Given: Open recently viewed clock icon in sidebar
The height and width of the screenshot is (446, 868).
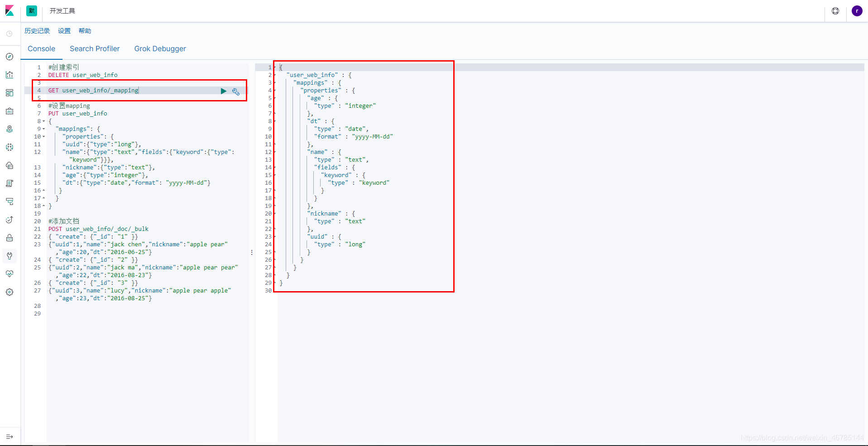Looking at the screenshot, I should pos(10,34).
